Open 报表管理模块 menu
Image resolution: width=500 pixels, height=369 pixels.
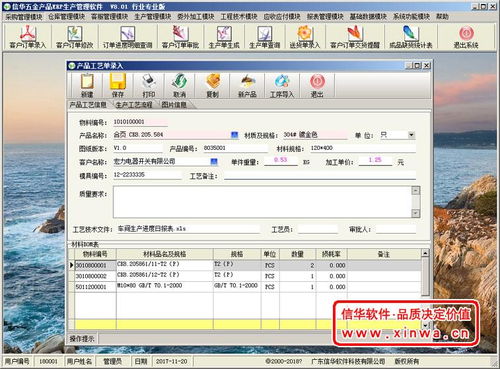325,16
